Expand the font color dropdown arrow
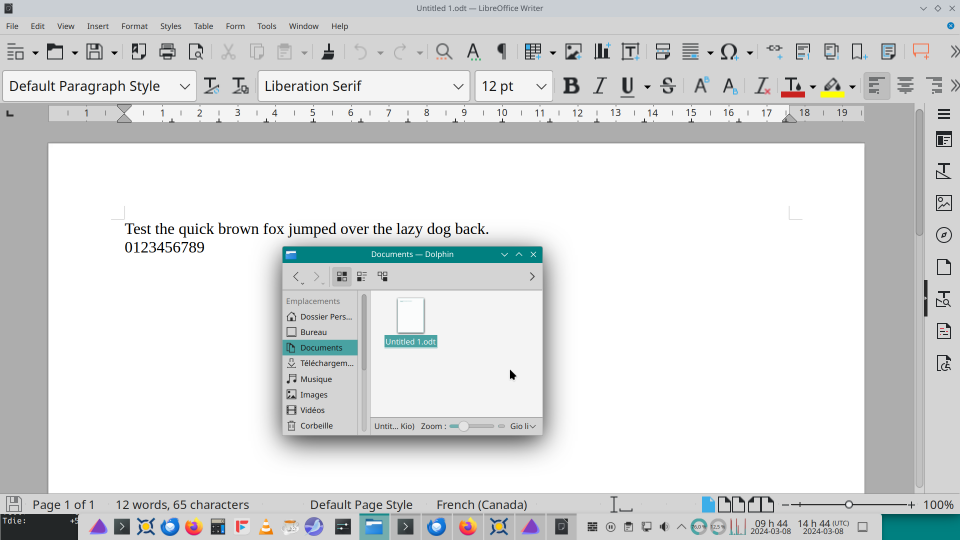Image resolution: width=960 pixels, height=540 pixels. [x=812, y=87]
